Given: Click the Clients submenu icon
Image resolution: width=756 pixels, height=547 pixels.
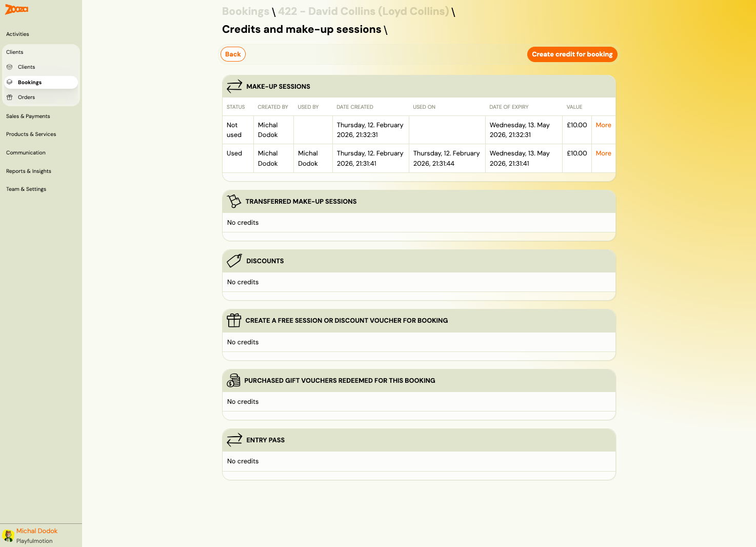Looking at the screenshot, I should (9, 67).
